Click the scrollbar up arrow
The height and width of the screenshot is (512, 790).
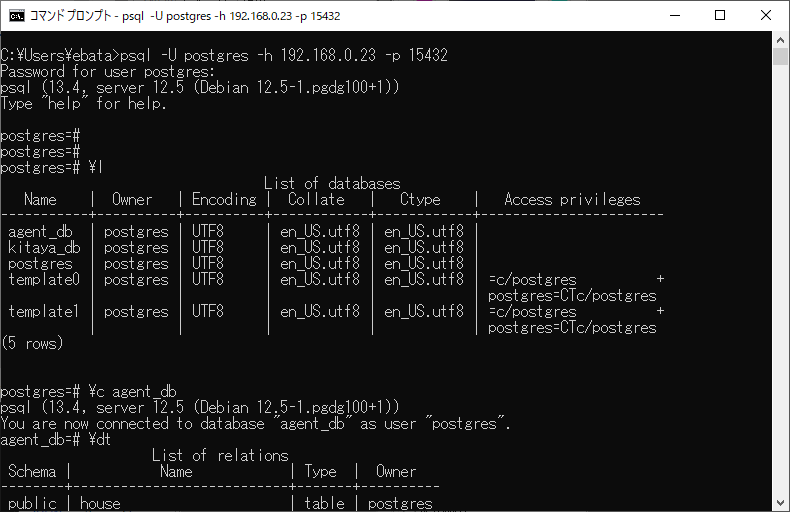tap(781, 41)
